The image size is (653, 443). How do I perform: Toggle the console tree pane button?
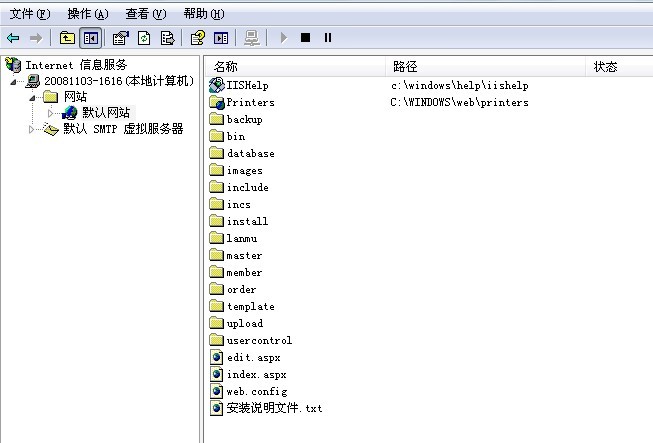(91, 38)
